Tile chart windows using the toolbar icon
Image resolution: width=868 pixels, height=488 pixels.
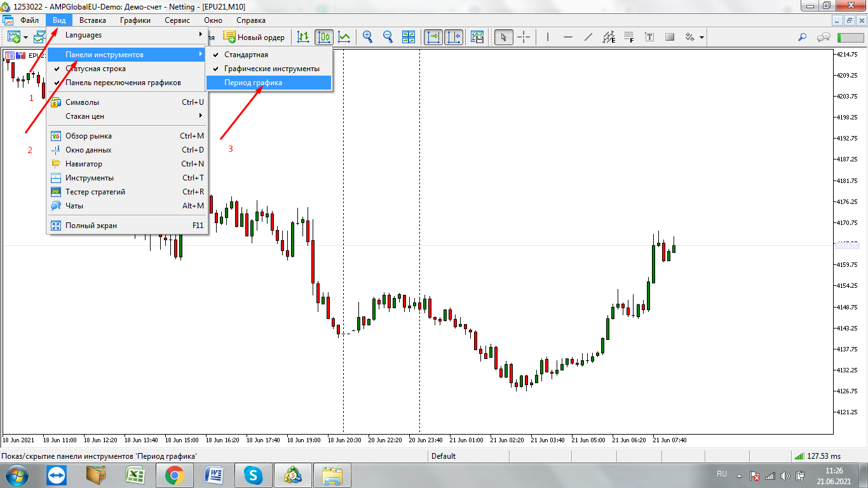[409, 37]
